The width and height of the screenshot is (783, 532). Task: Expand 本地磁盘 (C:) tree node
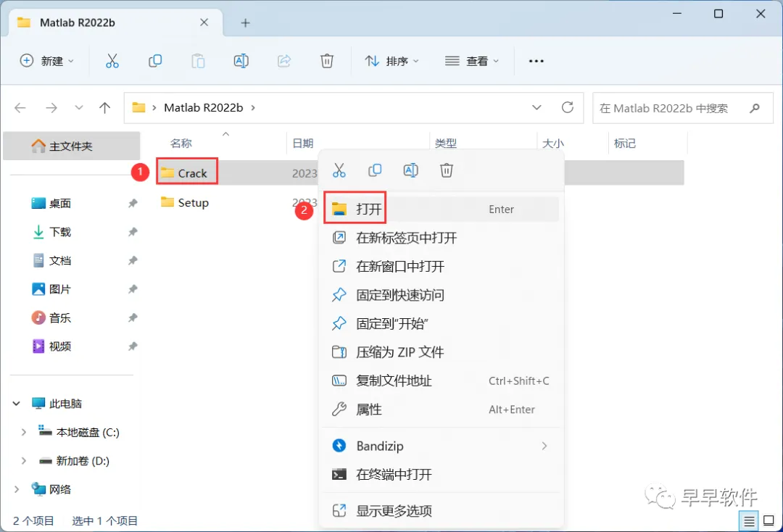(x=23, y=432)
